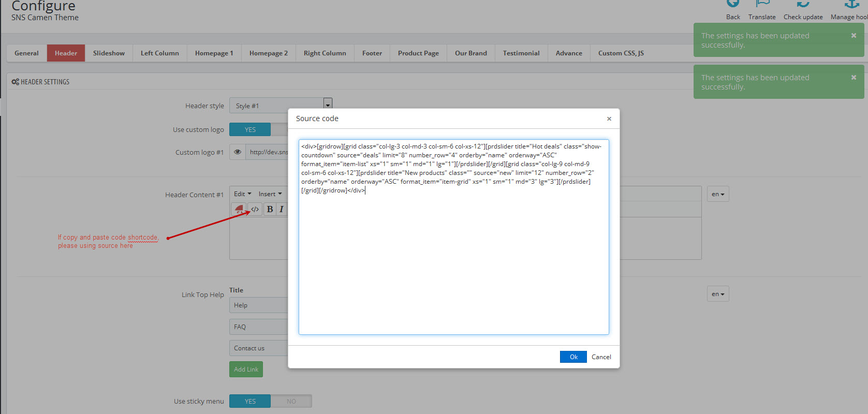868x414 pixels.
Task: Toggle italic formatting in editor toolbar
Action: [282, 209]
